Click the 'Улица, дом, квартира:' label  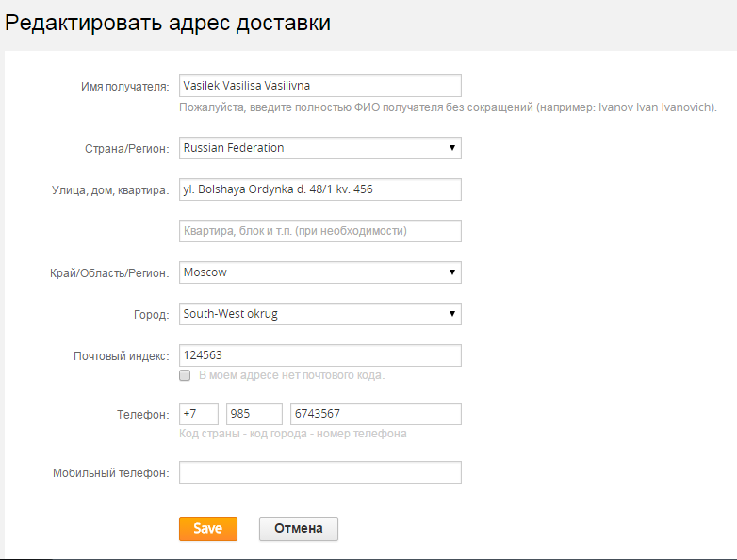110,190
